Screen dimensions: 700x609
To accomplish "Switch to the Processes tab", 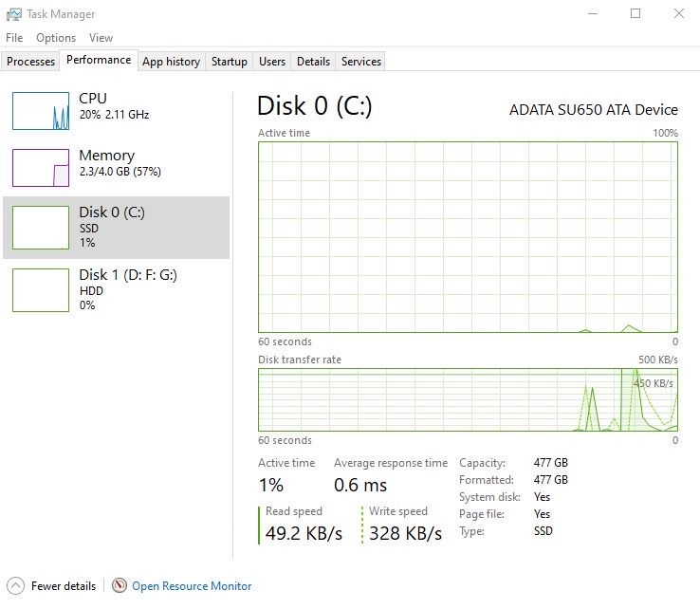I will 31,62.
